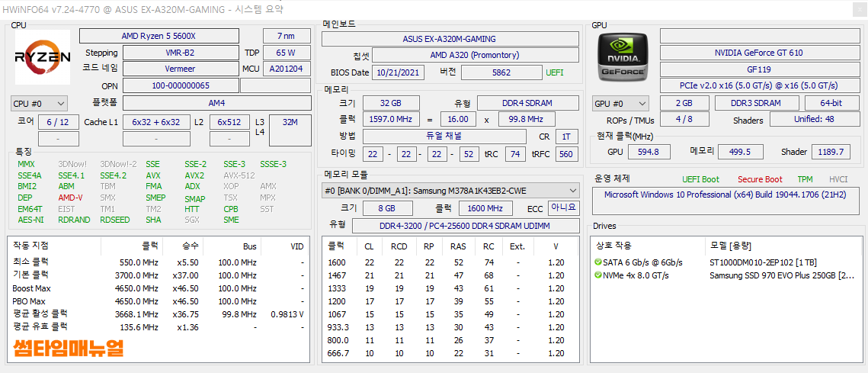Select the VMR-B2 stepping value
The height and width of the screenshot is (373, 868).
point(180,53)
